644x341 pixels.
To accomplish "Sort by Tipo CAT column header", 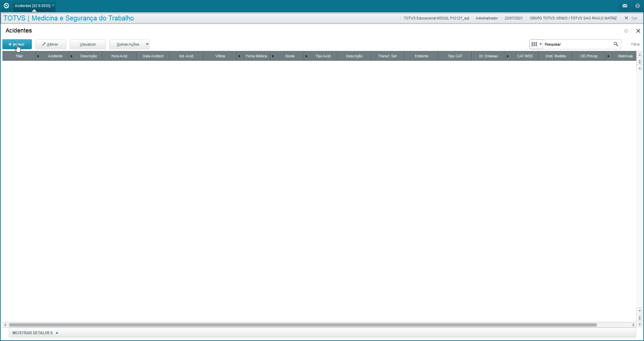I will (455, 56).
